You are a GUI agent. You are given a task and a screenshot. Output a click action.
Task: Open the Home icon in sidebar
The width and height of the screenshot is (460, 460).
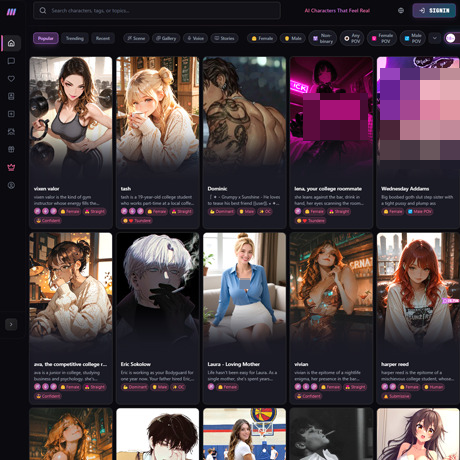coord(11,43)
